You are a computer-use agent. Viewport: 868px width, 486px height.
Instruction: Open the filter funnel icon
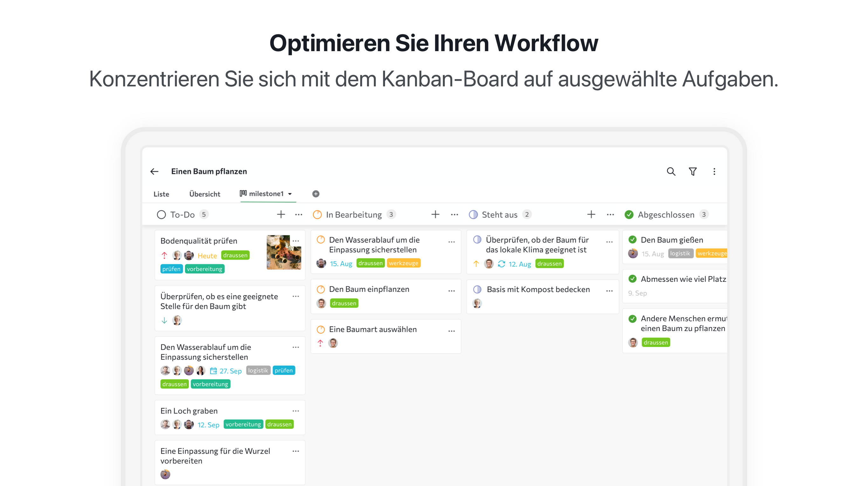pos(692,172)
